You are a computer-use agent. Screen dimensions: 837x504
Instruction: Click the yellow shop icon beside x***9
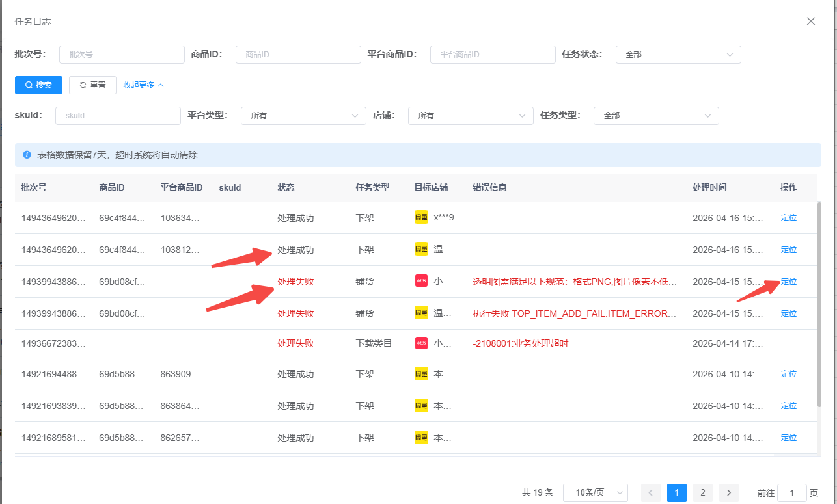coord(421,217)
